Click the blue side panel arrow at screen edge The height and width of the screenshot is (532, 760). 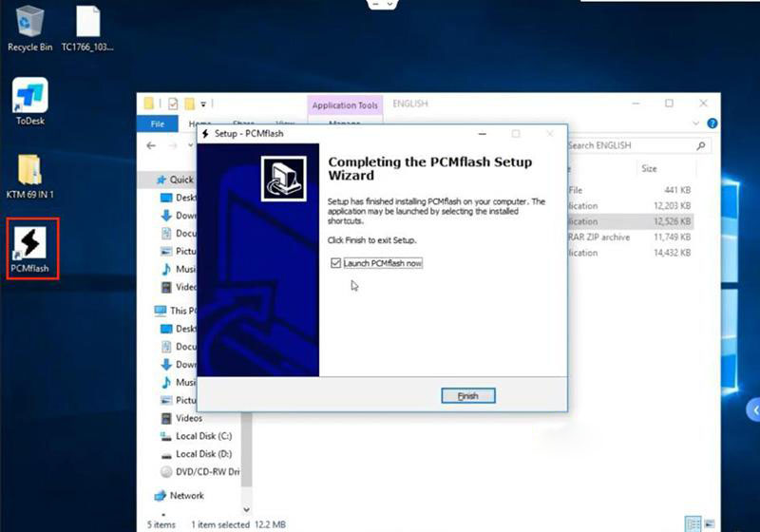(x=753, y=410)
